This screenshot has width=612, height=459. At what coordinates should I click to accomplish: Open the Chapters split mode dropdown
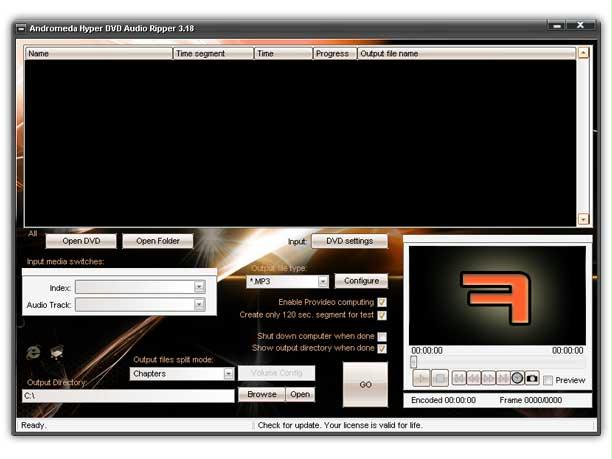point(228,374)
